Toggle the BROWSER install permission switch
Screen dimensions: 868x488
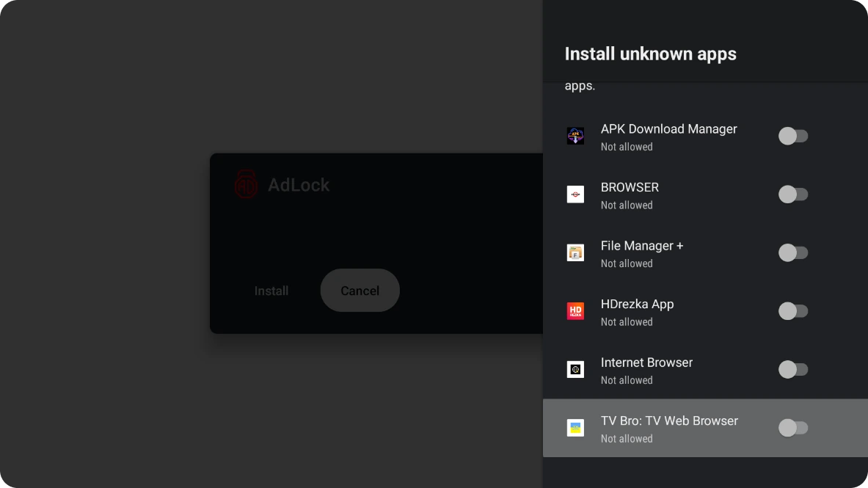792,194
